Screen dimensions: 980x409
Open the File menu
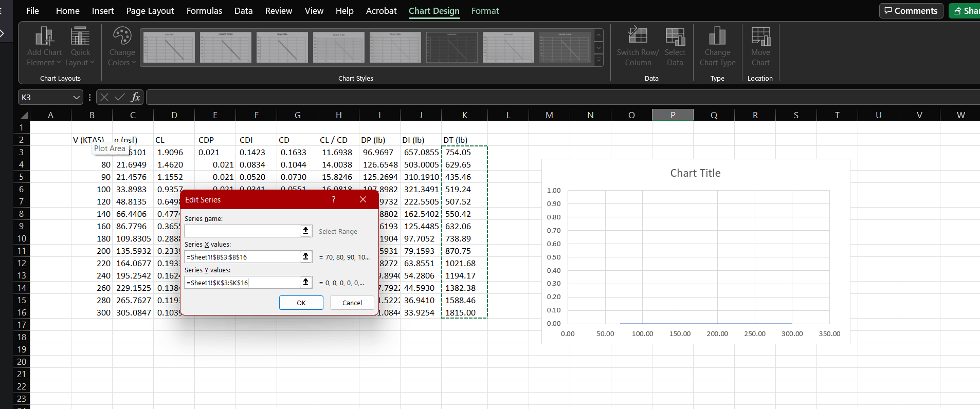32,11
